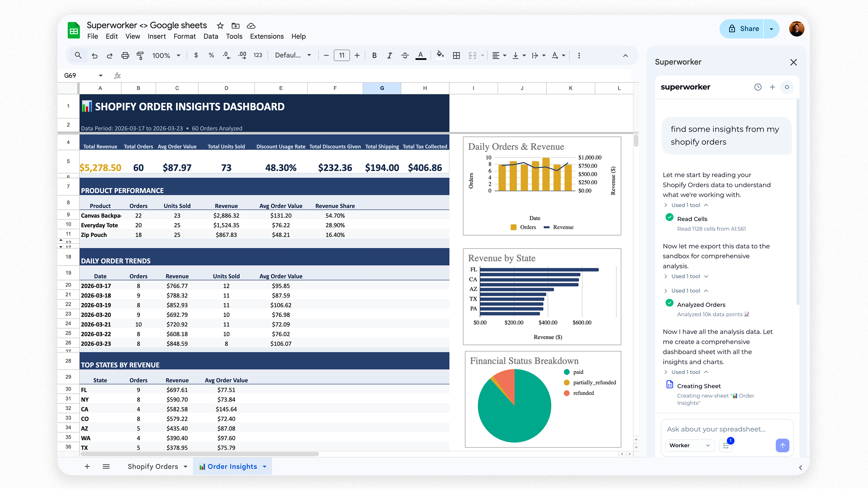
Task: Open the paint format tool
Action: [140, 55]
